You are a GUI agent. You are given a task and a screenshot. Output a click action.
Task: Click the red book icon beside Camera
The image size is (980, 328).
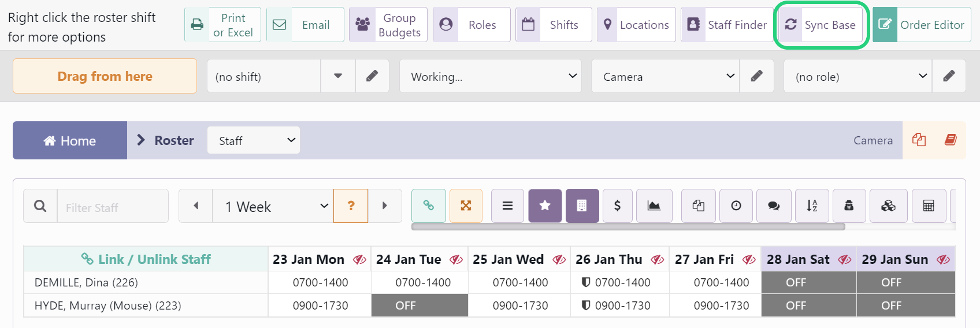951,140
